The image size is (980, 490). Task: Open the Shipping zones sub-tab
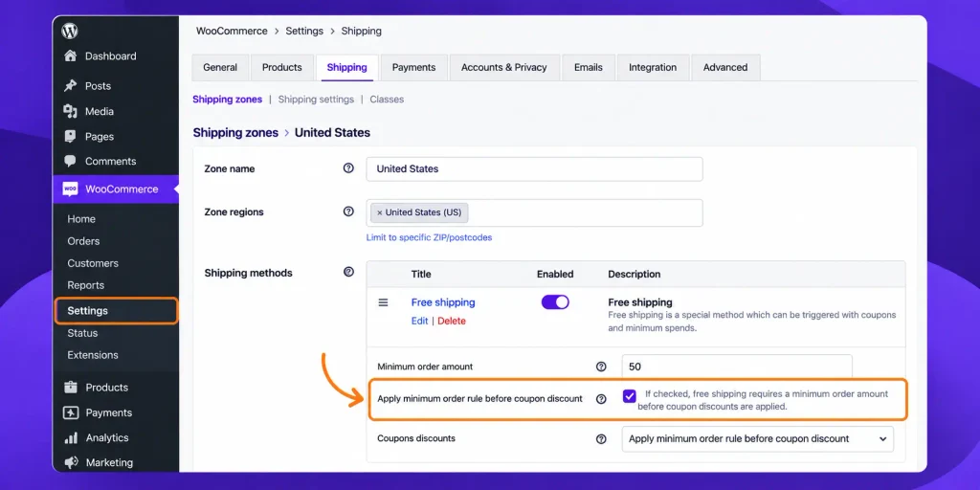(x=228, y=100)
